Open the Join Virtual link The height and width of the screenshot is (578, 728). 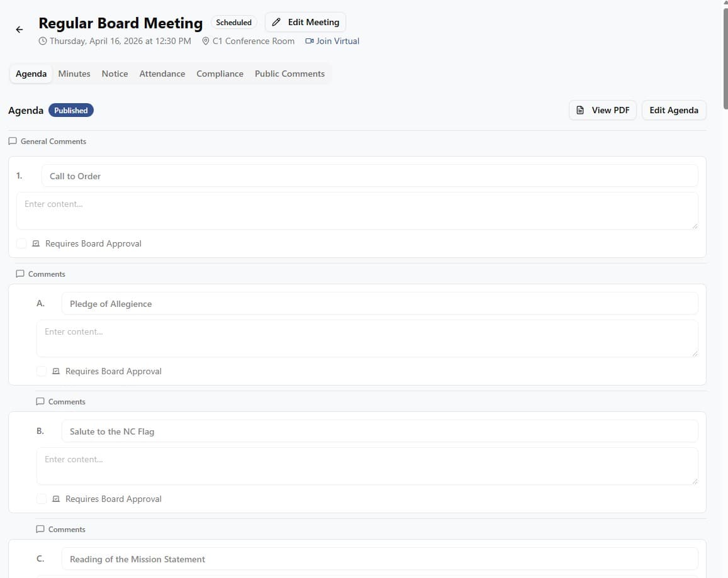332,41
